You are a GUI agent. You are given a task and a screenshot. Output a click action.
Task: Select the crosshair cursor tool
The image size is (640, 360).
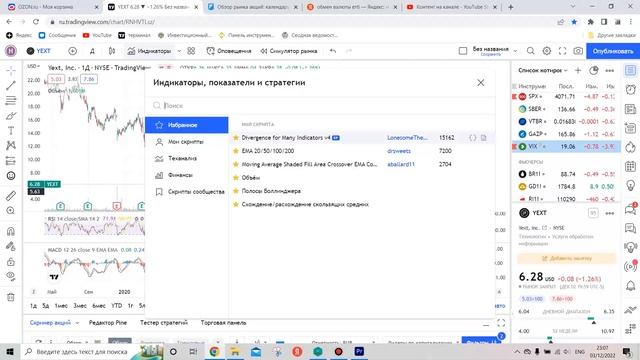(11, 71)
